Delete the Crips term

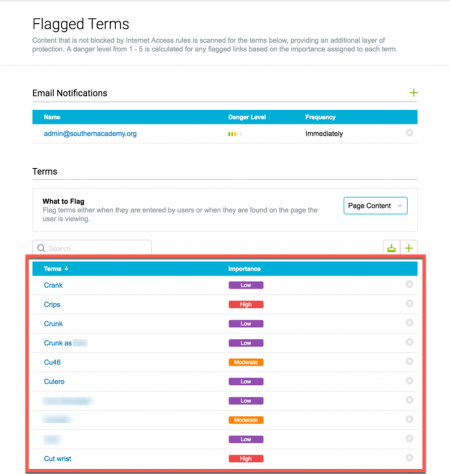[x=409, y=304]
